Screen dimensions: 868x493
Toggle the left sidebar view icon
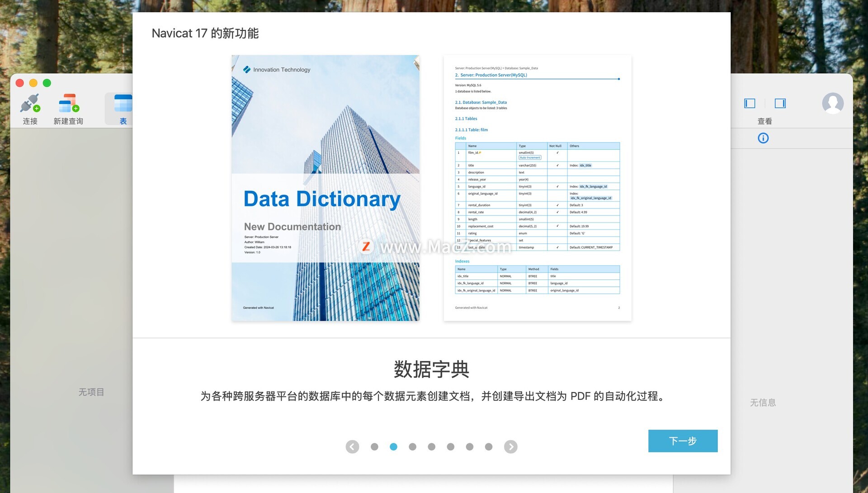[750, 103]
